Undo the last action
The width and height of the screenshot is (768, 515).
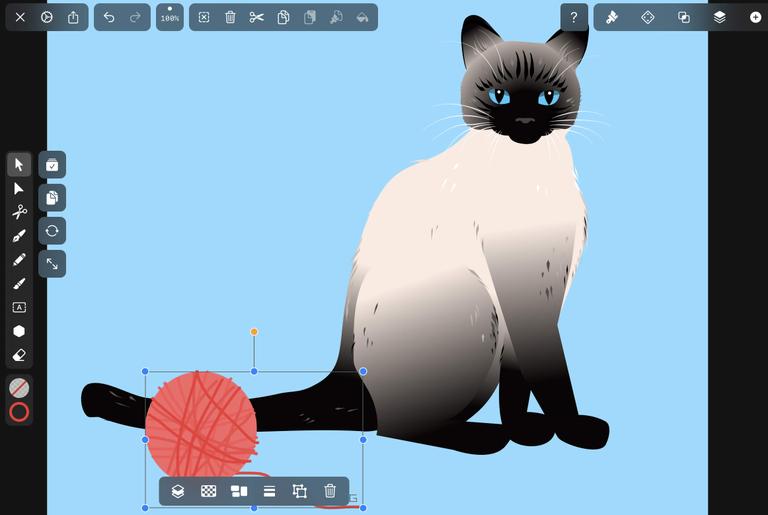(x=109, y=18)
